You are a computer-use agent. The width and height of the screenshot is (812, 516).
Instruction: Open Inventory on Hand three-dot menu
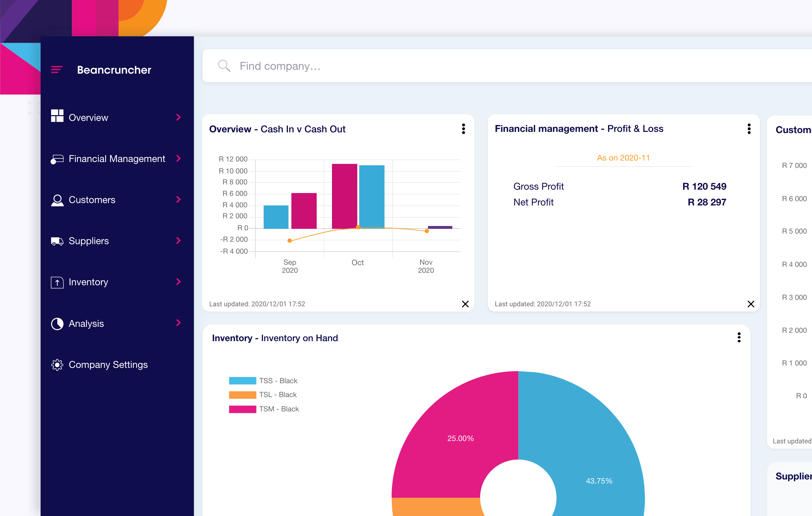pos(739,337)
